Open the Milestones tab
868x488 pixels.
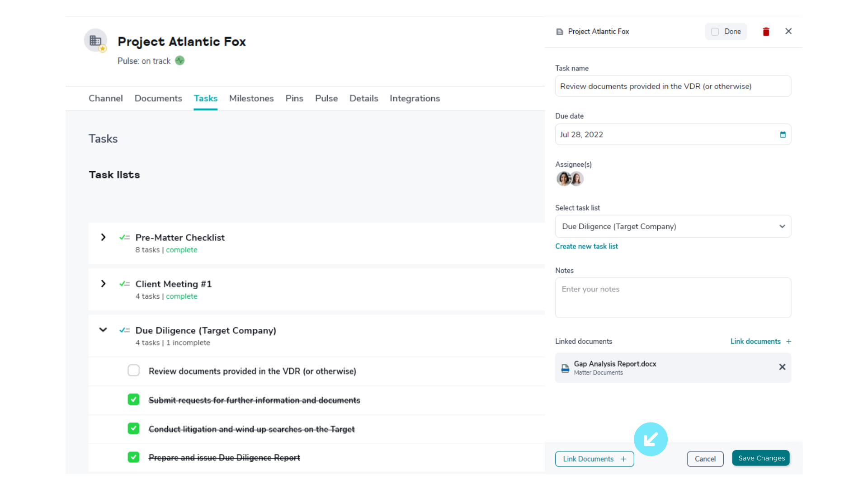coord(251,99)
